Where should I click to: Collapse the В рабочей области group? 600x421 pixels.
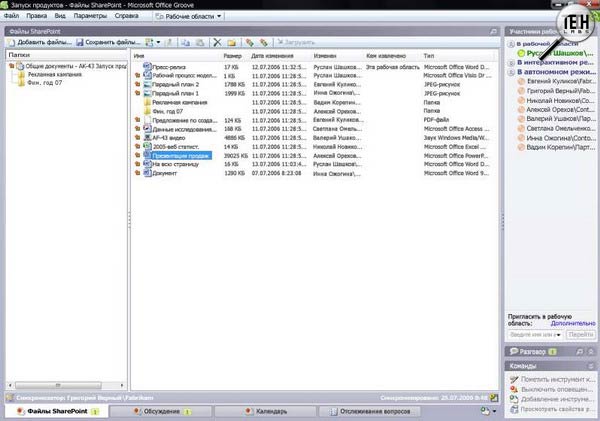point(511,44)
